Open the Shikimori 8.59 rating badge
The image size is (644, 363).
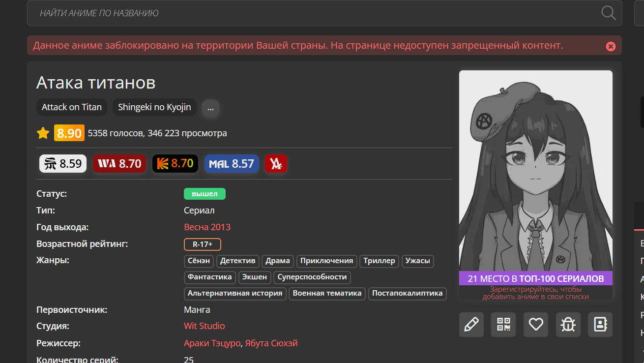63,164
